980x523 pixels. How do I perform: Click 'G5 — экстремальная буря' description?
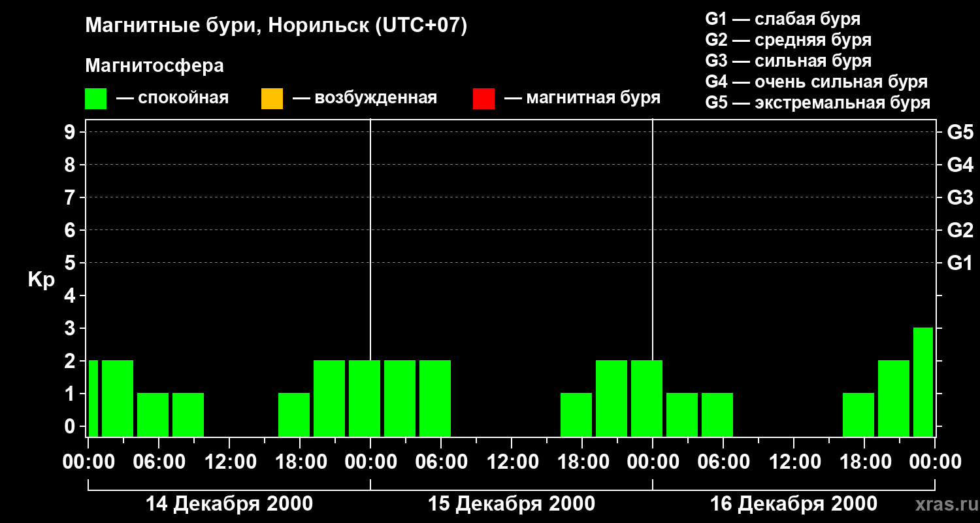(818, 103)
